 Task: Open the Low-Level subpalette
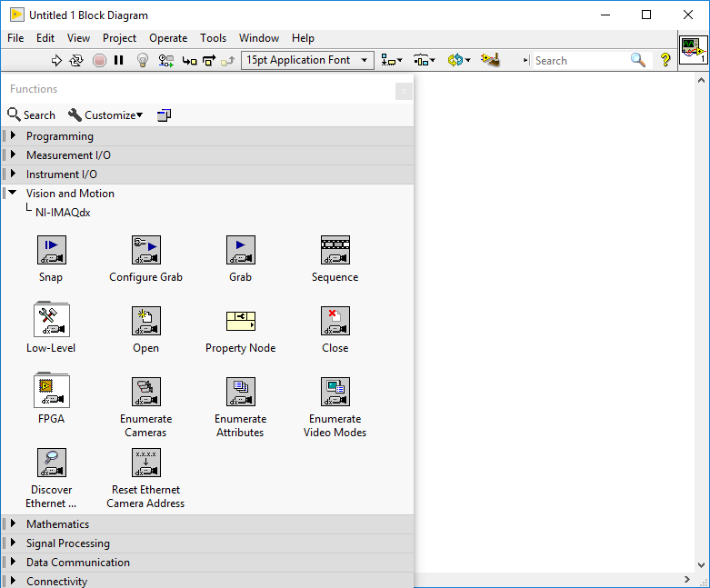tap(51, 320)
